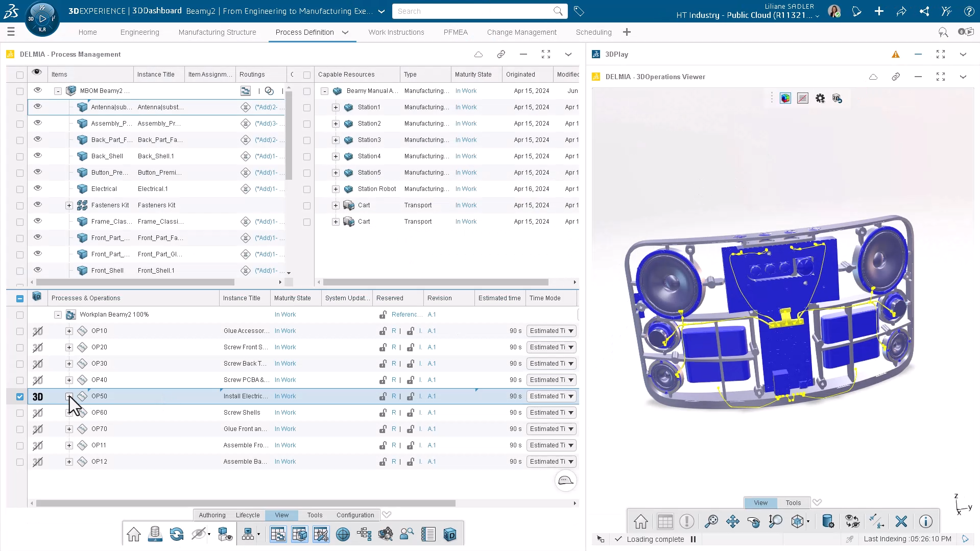Screen dimensions: 980x551
Task: Click the blue X icon in viewer toolbar
Action: pos(901,521)
